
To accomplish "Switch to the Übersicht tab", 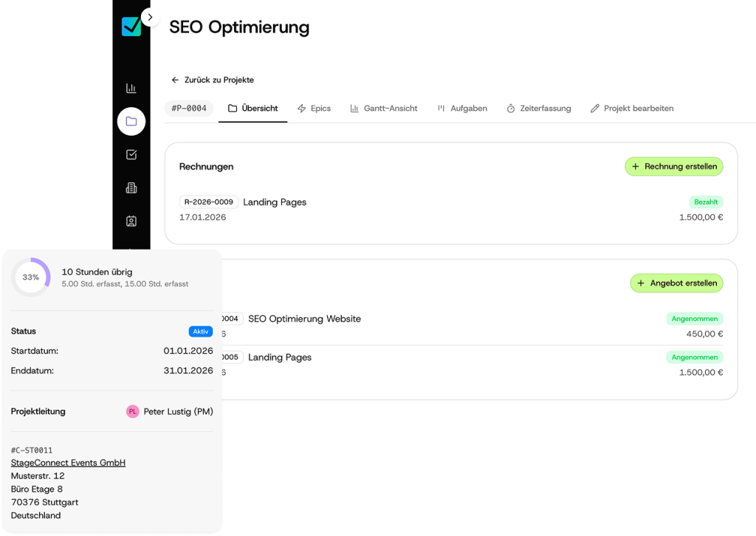I will 253,109.
